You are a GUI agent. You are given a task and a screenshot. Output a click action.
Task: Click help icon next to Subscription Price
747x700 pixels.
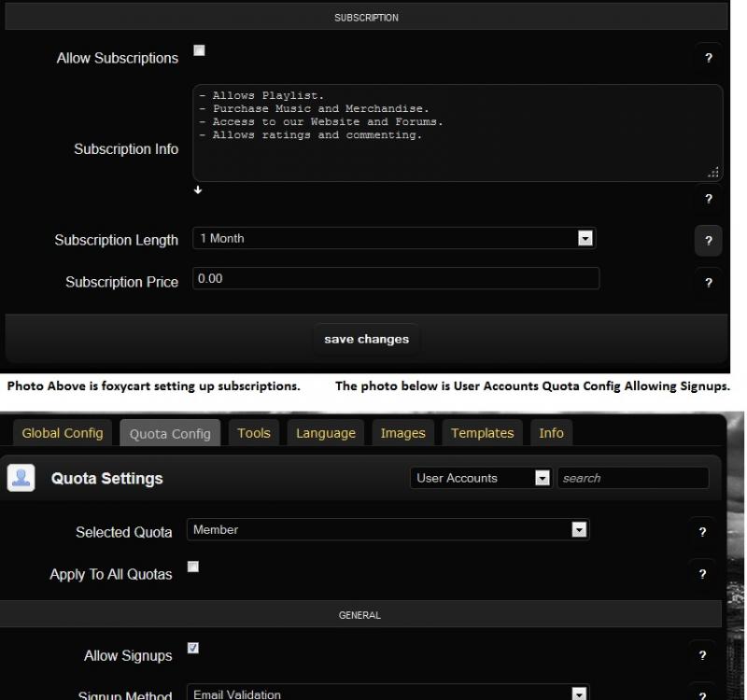708,282
